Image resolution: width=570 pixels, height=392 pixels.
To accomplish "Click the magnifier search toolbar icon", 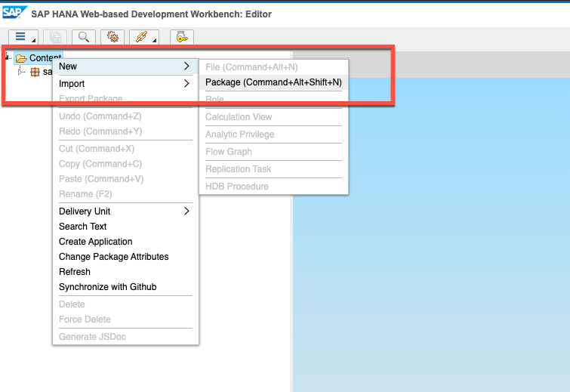I will click(x=84, y=37).
